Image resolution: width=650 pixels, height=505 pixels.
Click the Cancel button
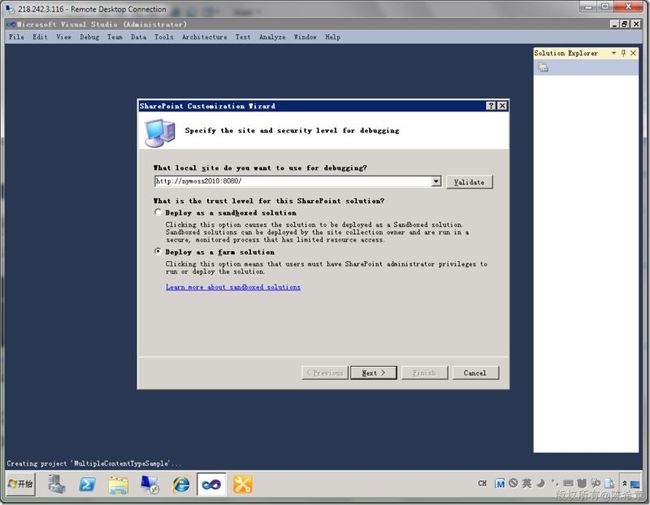475,373
